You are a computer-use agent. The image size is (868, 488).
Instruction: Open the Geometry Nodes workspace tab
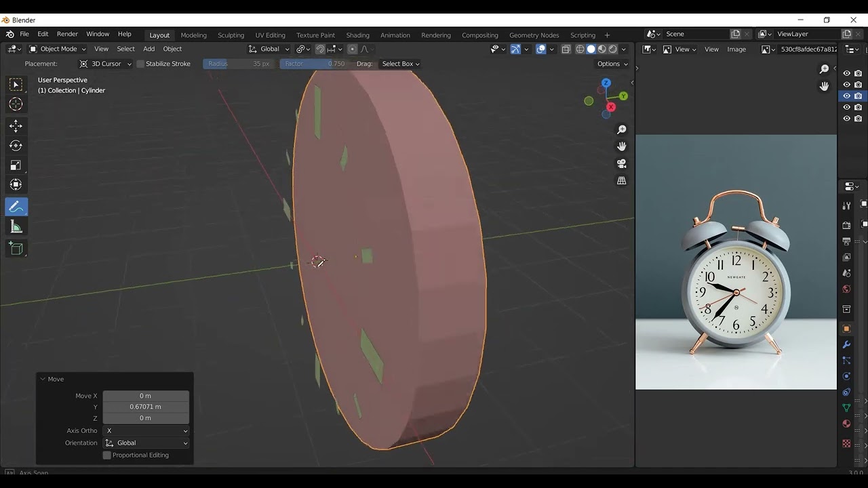pos(534,35)
